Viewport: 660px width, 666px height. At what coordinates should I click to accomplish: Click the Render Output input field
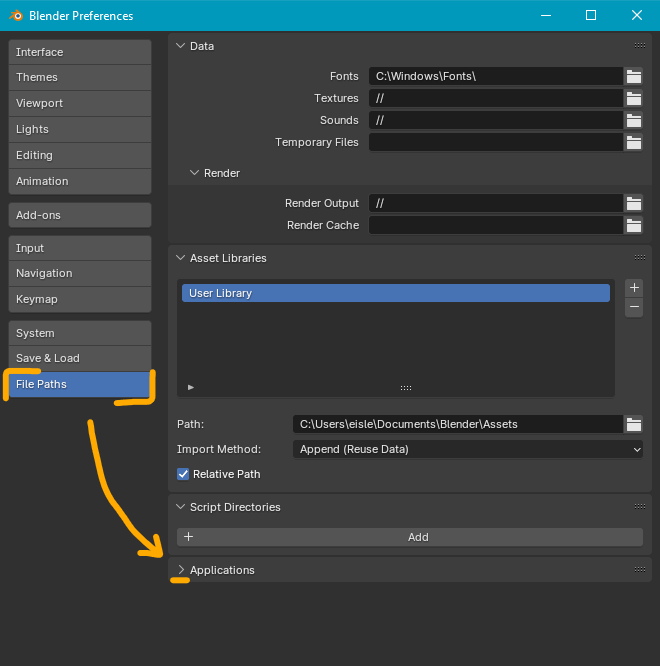click(x=496, y=203)
